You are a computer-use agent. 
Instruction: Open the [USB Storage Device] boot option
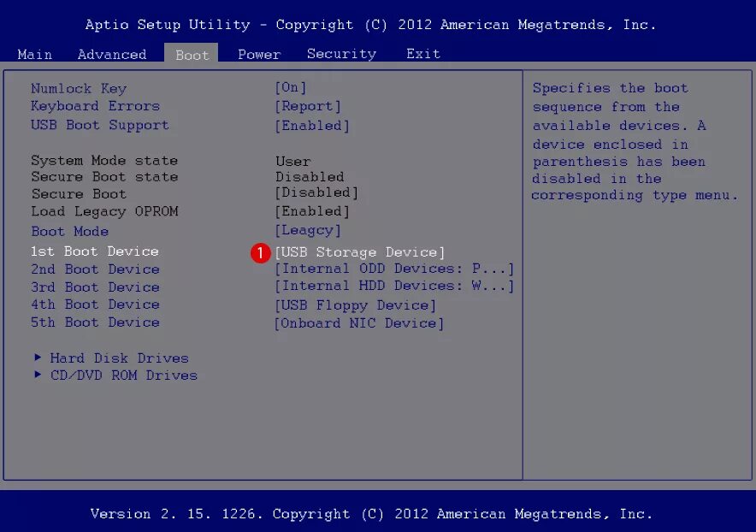[x=360, y=252]
